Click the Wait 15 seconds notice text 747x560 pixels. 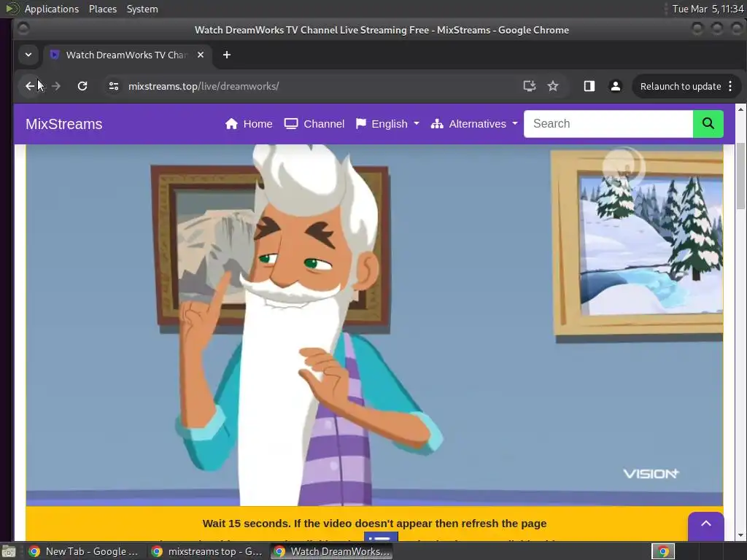[x=374, y=524]
